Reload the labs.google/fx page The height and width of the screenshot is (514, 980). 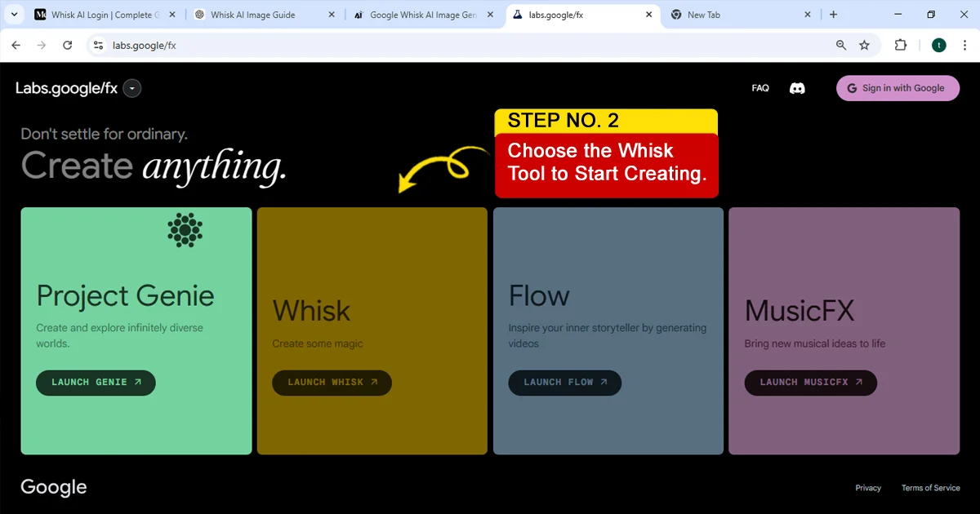(x=68, y=46)
